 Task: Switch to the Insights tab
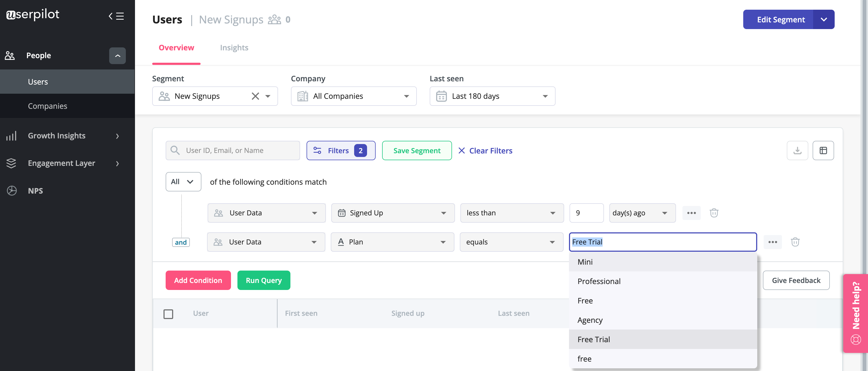pos(234,47)
